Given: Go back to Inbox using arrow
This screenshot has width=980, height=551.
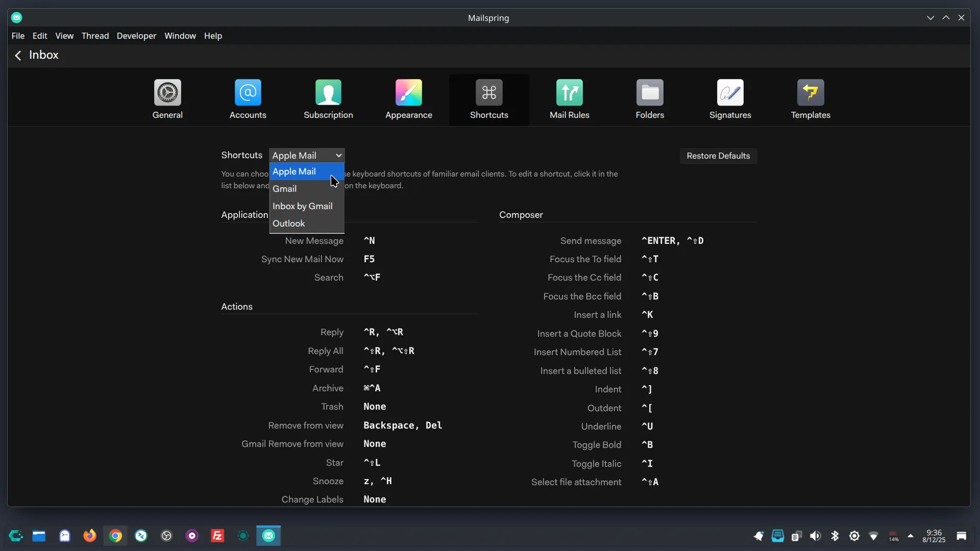Looking at the screenshot, I should 18,55.
